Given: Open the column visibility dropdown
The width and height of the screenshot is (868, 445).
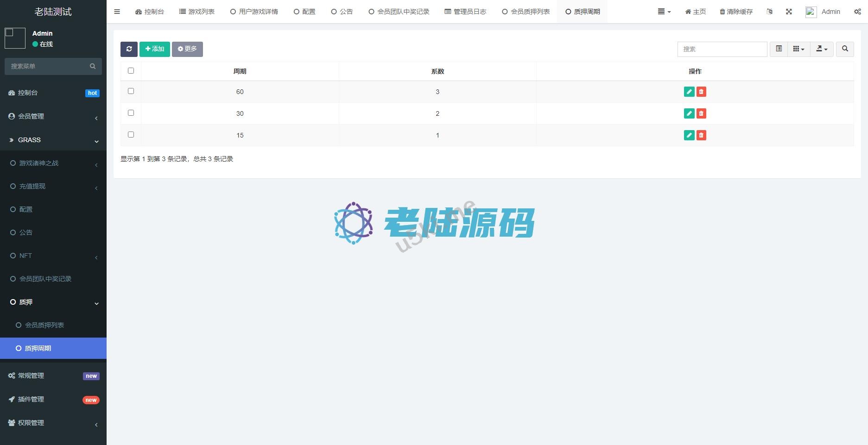Looking at the screenshot, I should tap(798, 49).
